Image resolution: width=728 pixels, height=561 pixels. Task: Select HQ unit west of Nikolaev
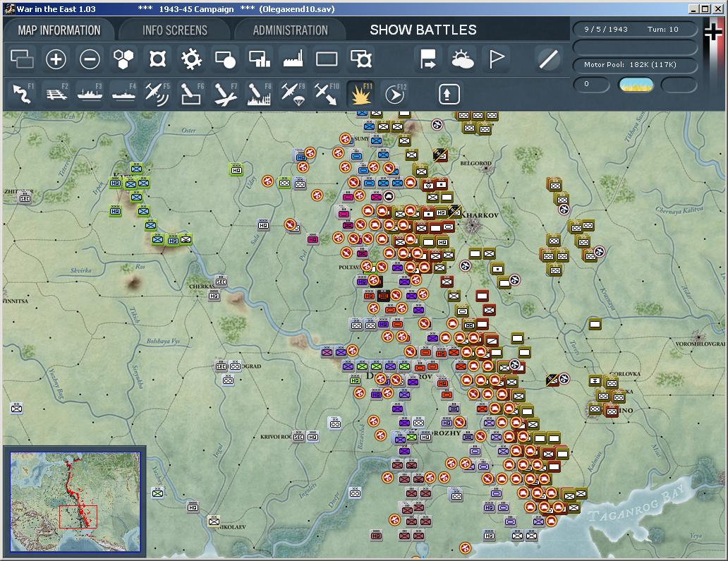(193, 507)
